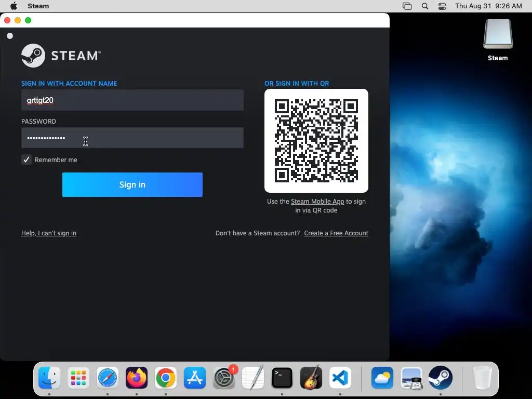Select the Steam disk icon on the desktop
Viewport: 532px width, 399px height.
pyautogui.click(x=498, y=40)
